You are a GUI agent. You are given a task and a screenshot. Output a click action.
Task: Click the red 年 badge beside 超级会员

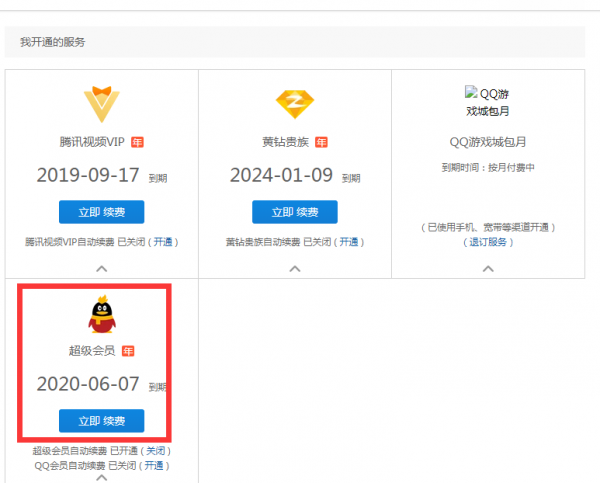pyautogui.click(x=128, y=351)
